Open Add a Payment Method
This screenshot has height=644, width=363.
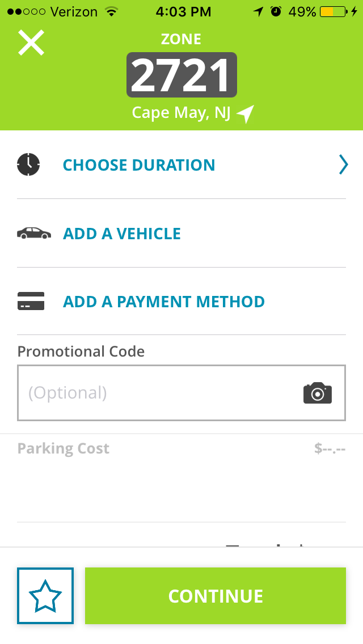[x=163, y=301]
